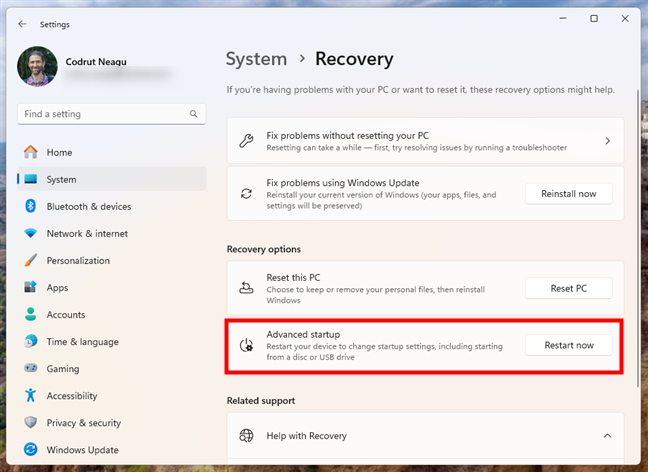648x472 pixels.
Task: Maximize the Settings window
Action: point(594,19)
